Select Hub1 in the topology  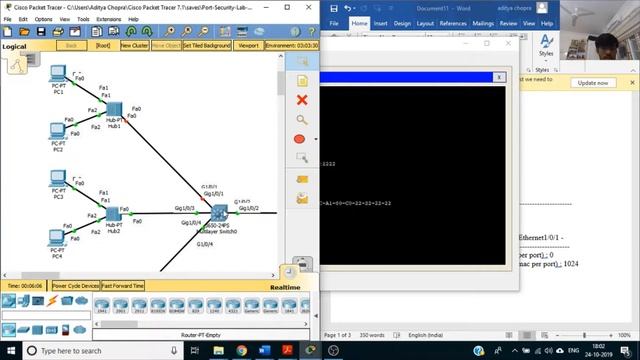(x=114, y=109)
